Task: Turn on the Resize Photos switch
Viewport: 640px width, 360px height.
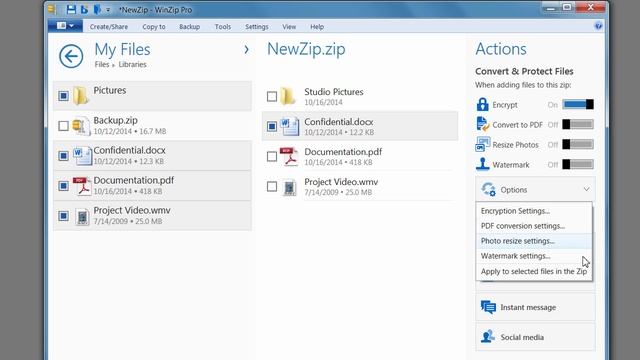Action: 578,144
